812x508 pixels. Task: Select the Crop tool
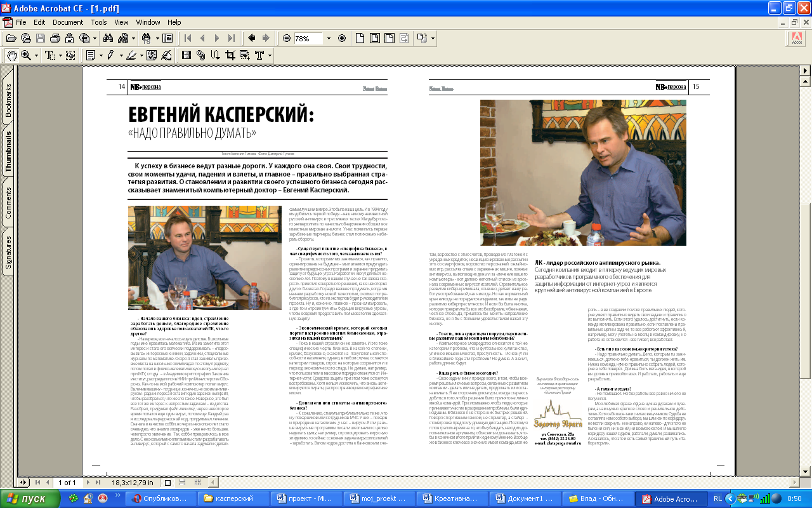(230, 55)
